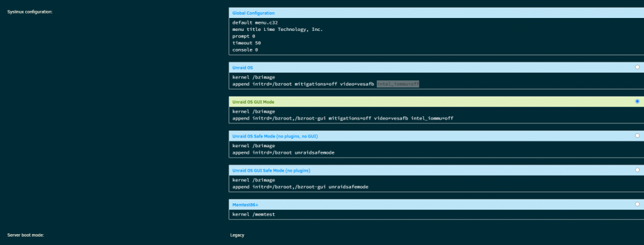Screen dimensions: 644x245
Task: Click the 'prompt 0' line
Action: [243, 36]
